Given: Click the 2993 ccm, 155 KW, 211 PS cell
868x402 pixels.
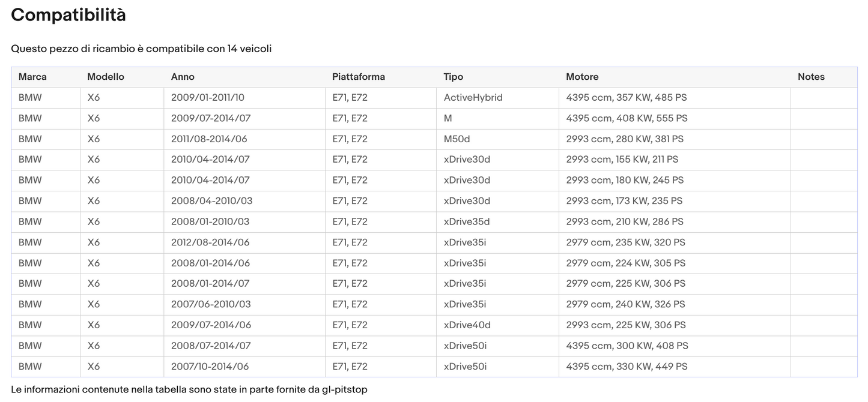Looking at the screenshot, I should [x=622, y=160].
